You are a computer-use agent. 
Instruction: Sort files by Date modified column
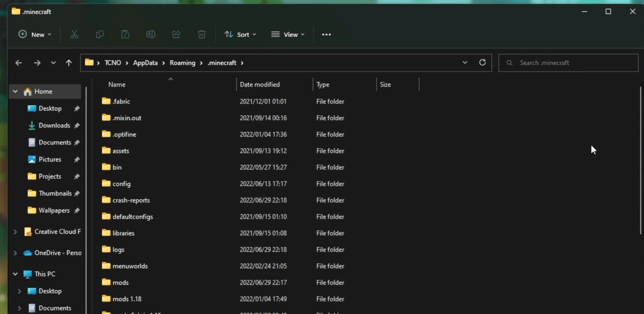(260, 85)
